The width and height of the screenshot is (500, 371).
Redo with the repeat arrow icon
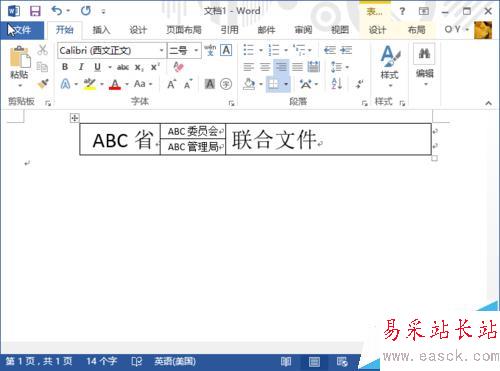click(x=86, y=11)
